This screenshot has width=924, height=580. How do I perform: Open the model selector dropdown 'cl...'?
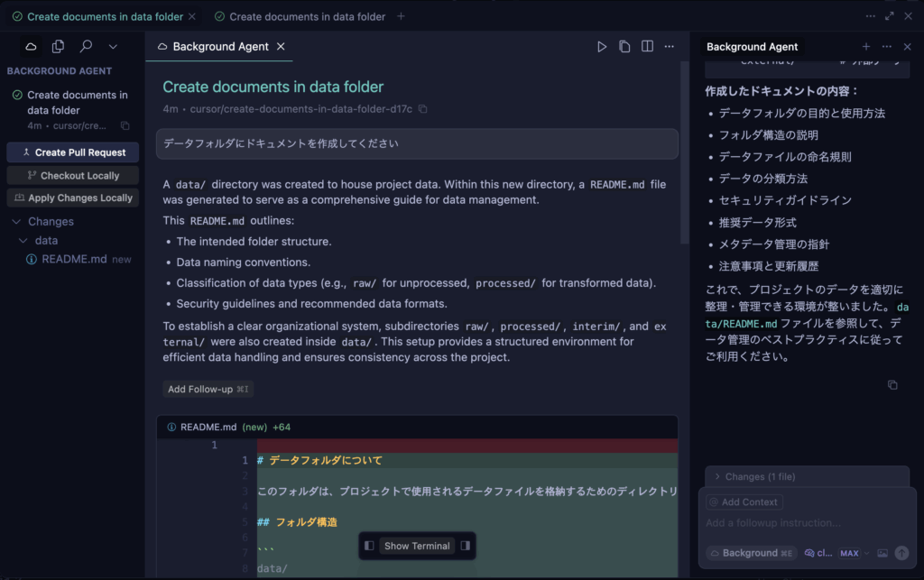click(x=818, y=553)
